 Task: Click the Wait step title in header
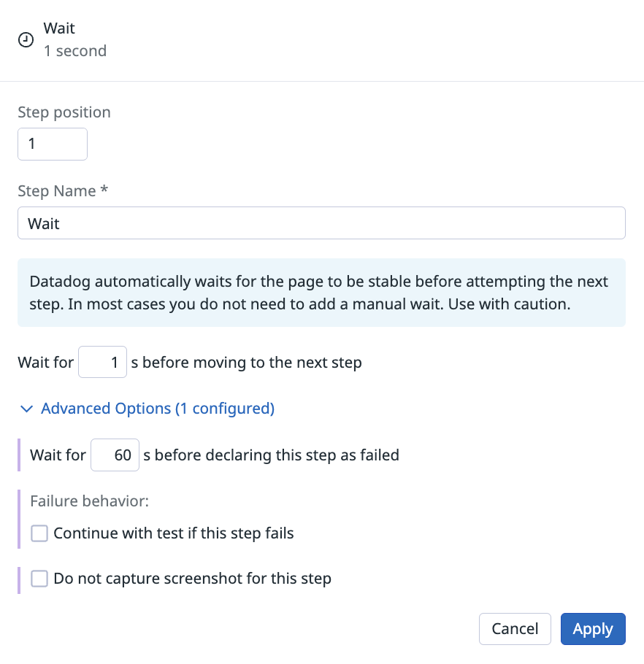[59, 28]
